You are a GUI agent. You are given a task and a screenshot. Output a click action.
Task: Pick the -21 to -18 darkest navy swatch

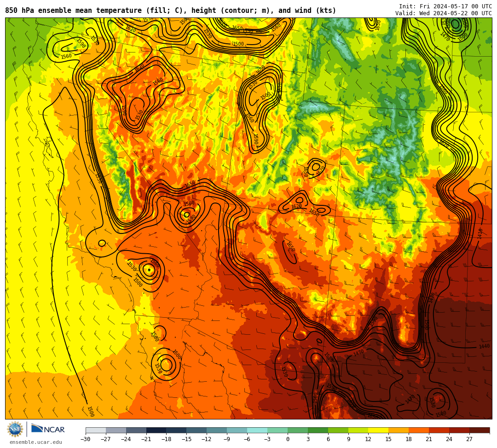[156, 430]
